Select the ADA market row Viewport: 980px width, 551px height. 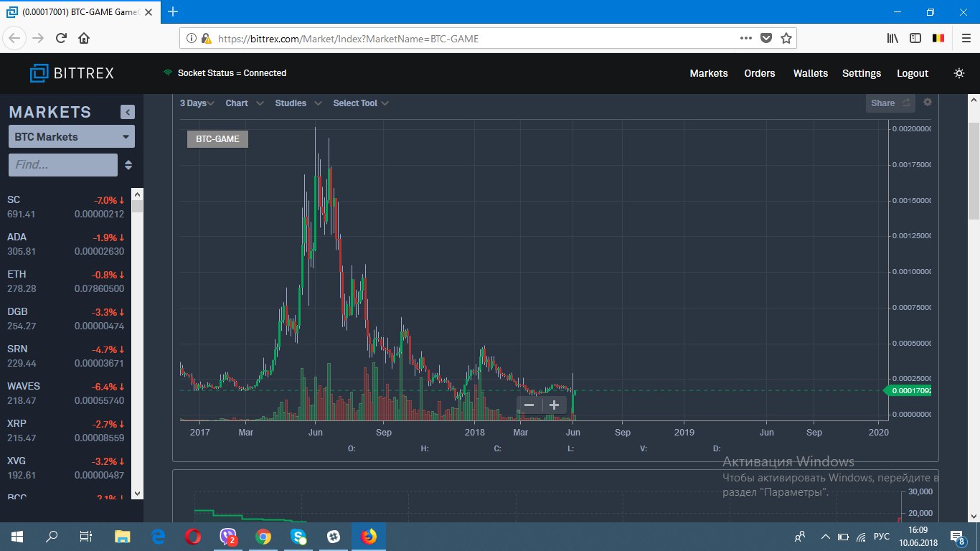66,244
